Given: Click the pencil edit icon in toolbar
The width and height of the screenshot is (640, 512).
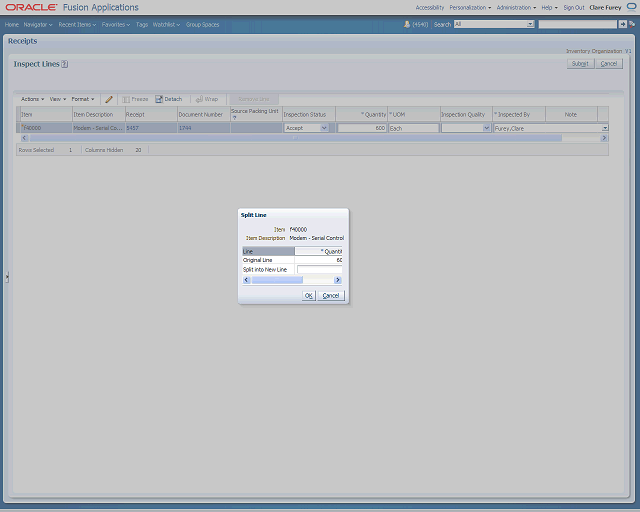Looking at the screenshot, I should (x=109, y=99).
